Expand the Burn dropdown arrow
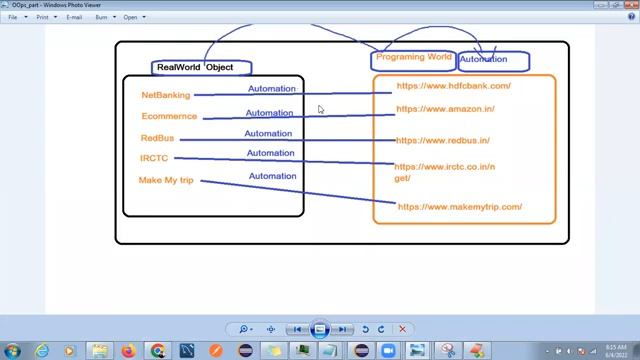The image size is (640, 360). click(x=114, y=17)
